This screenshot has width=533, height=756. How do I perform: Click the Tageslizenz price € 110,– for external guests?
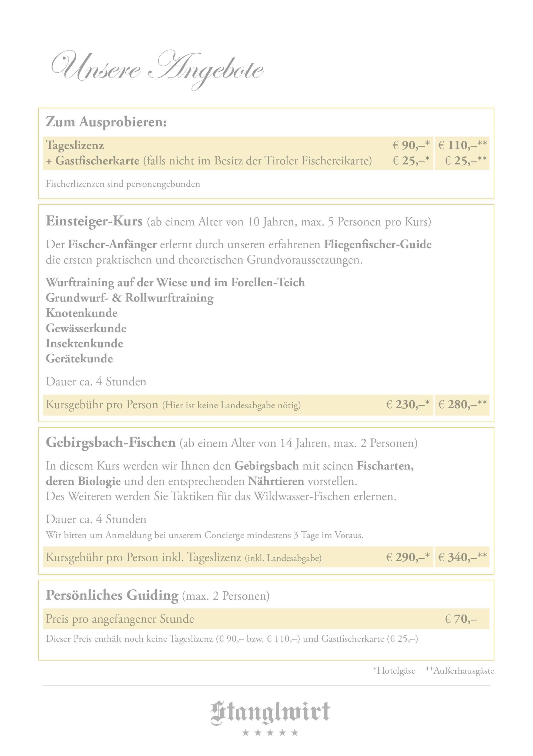(x=462, y=145)
